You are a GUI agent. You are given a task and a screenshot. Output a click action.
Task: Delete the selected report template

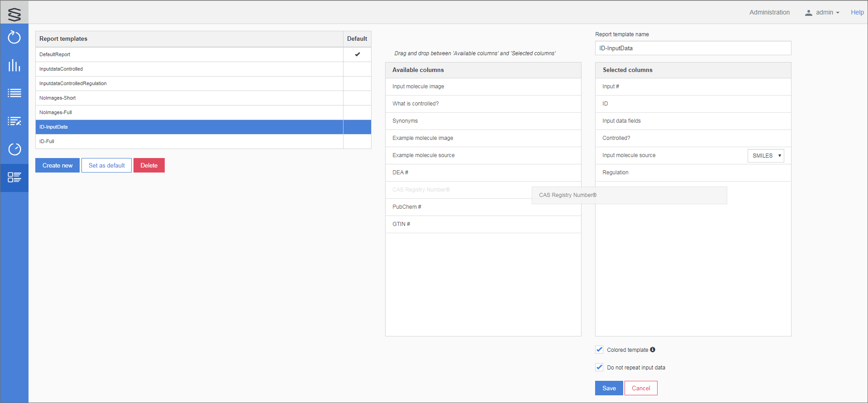coord(149,165)
